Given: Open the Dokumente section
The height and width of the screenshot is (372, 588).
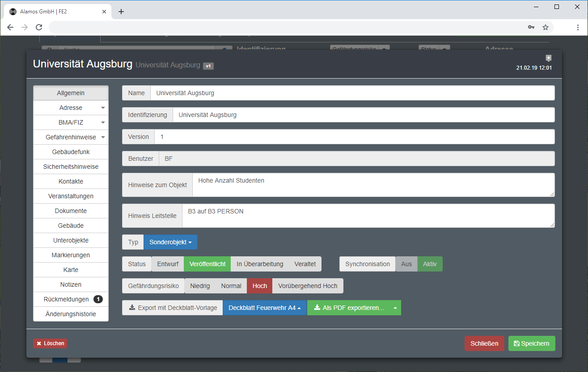Looking at the screenshot, I should coord(71,211).
